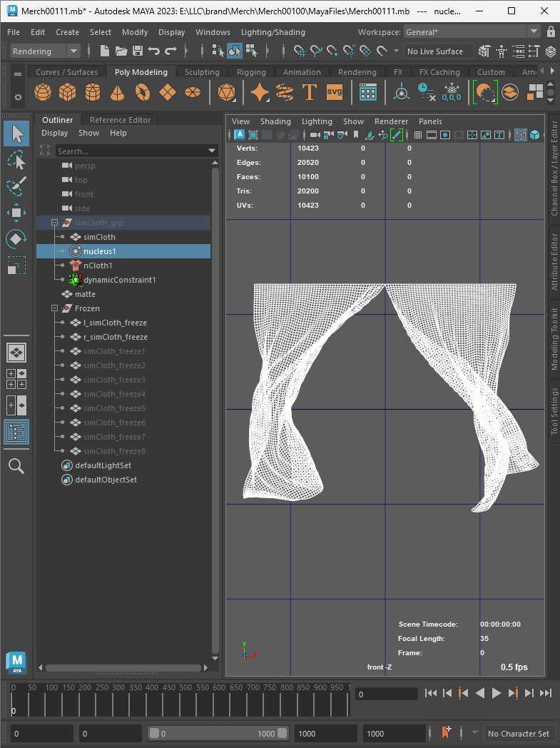Create a polygon cube from the shelf
The width and height of the screenshot is (560, 748).
pos(68,92)
